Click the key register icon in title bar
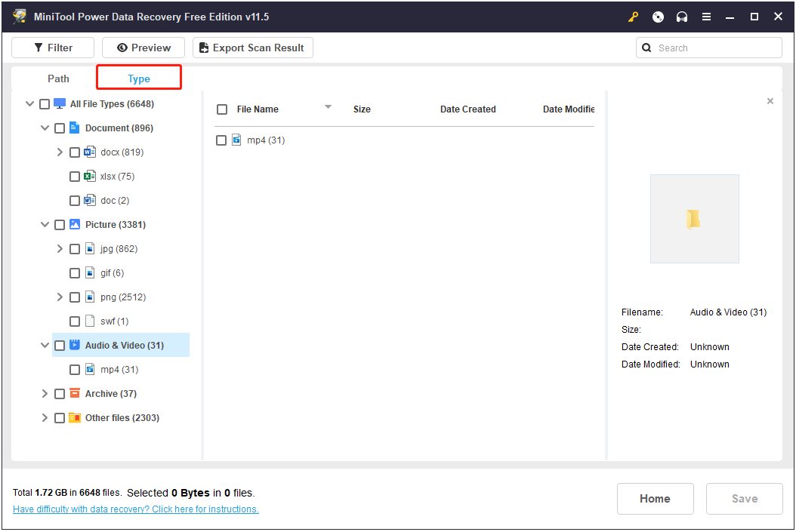 pyautogui.click(x=633, y=17)
